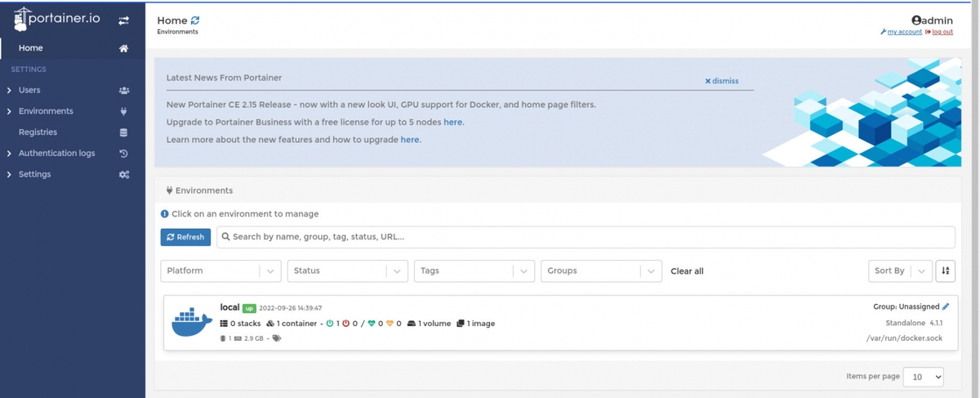Open the Sort By dropdown

point(898,271)
